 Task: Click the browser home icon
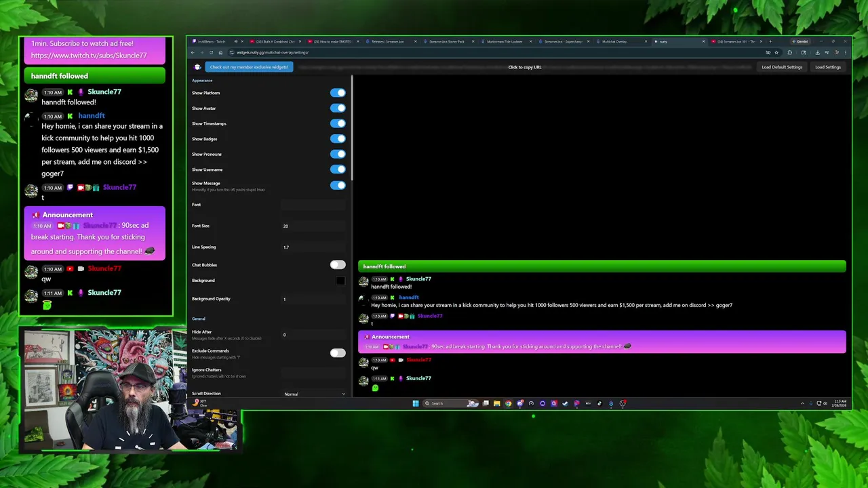(x=220, y=52)
